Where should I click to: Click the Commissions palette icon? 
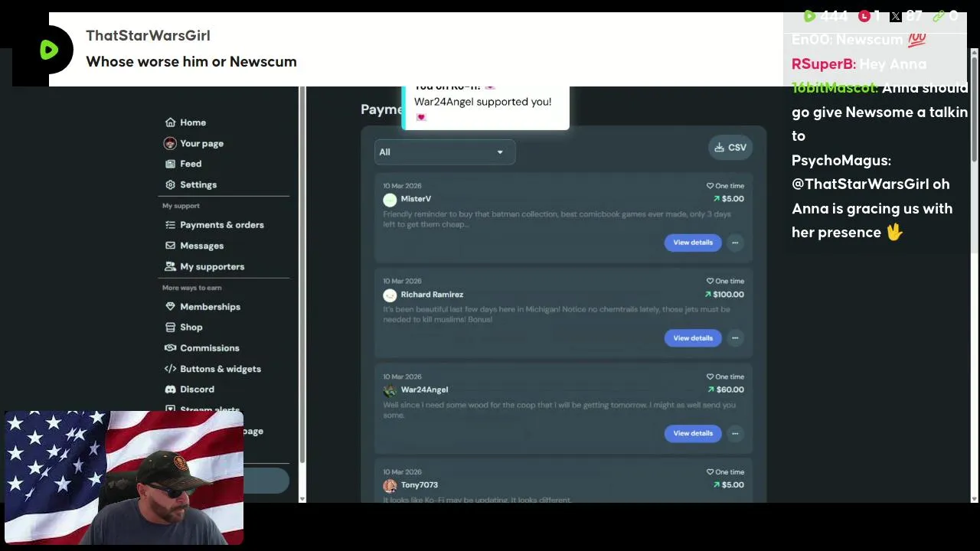coord(170,348)
